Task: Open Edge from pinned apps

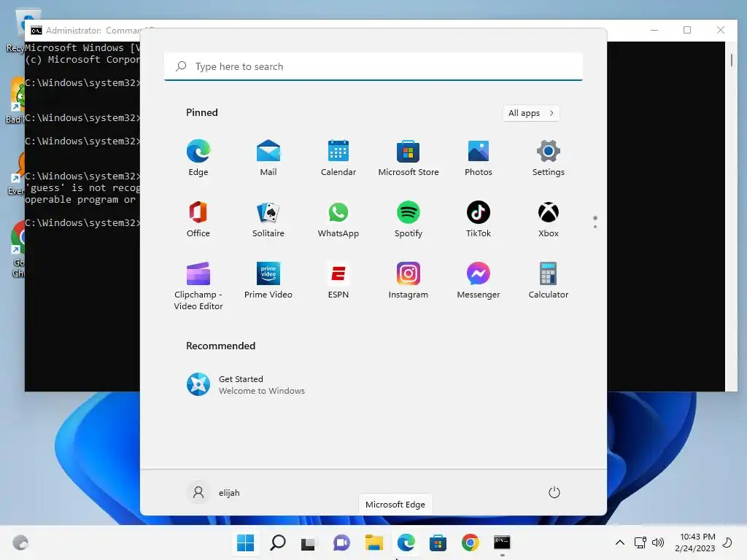Action: tap(198, 158)
